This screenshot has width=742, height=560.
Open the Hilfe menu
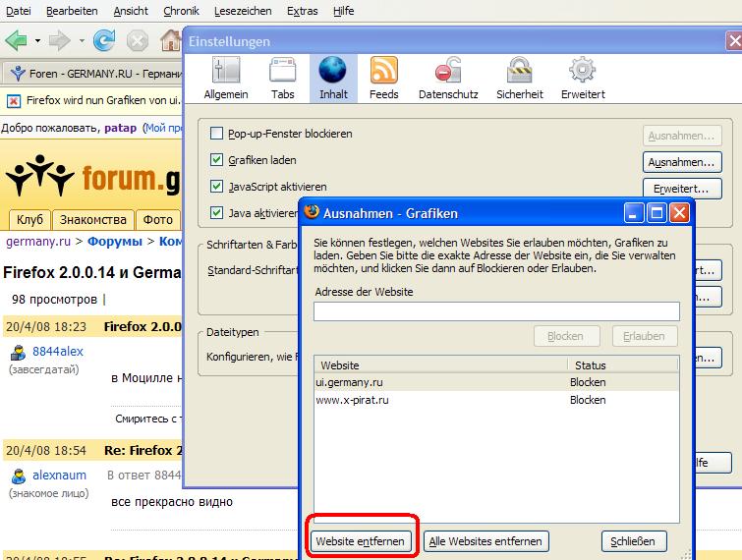[343, 11]
